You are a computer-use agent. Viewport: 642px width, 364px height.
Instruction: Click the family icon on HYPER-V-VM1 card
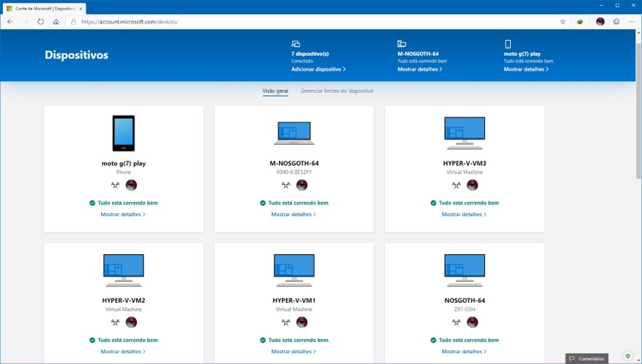click(286, 323)
